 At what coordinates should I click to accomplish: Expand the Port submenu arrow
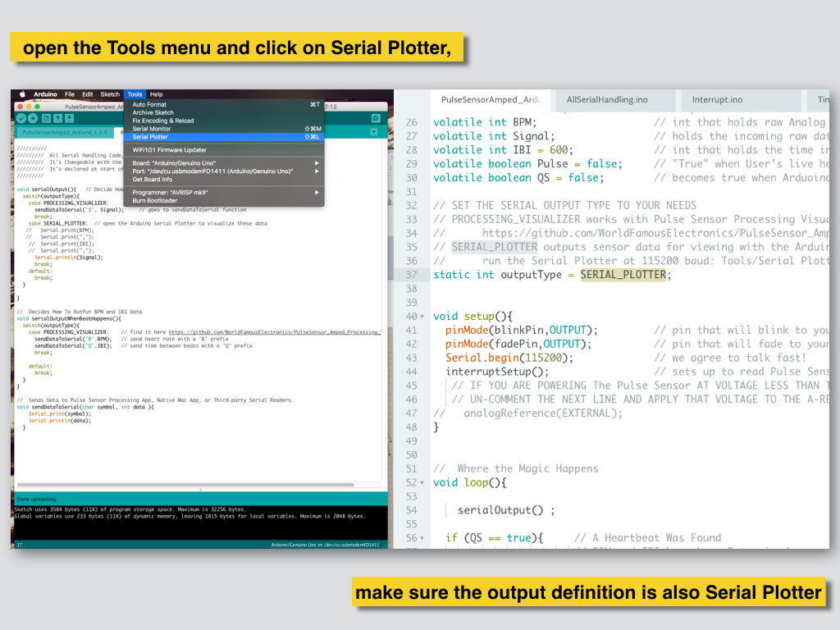(317, 171)
